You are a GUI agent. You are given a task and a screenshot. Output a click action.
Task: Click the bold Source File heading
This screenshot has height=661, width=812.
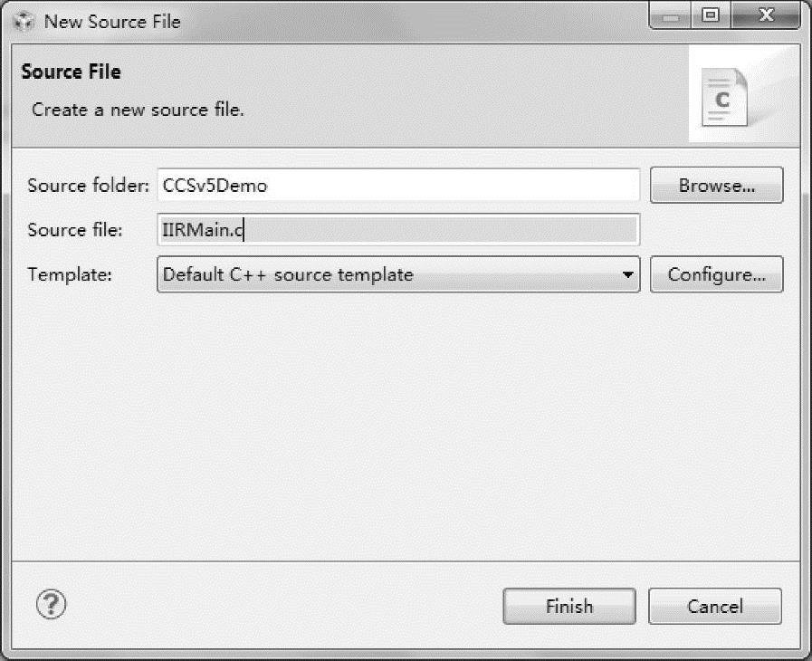click(x=71, y=72)
